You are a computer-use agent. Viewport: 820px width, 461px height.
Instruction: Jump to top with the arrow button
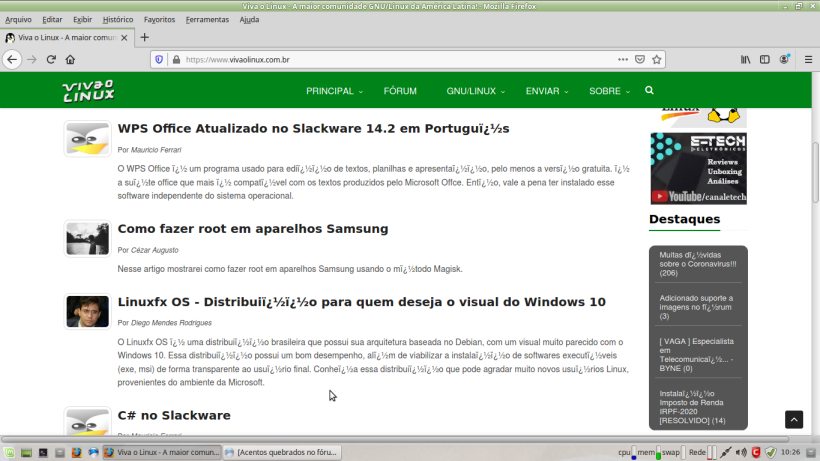[x=793, y=419]
